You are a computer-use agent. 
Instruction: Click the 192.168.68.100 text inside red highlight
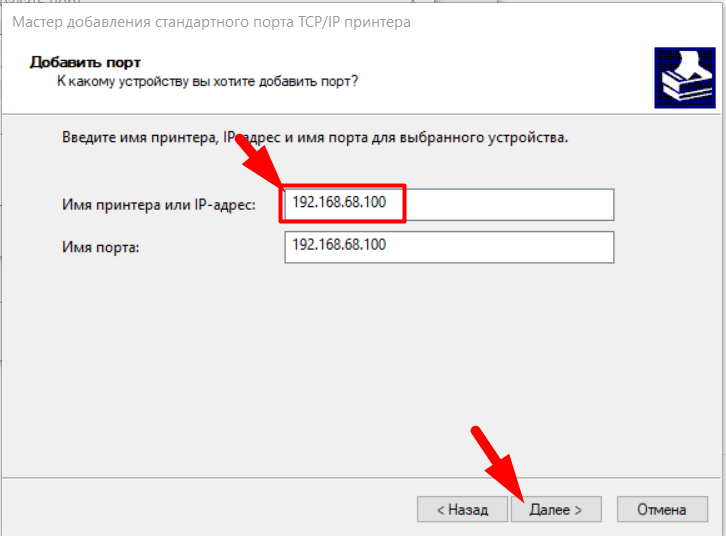coord(339,203)
